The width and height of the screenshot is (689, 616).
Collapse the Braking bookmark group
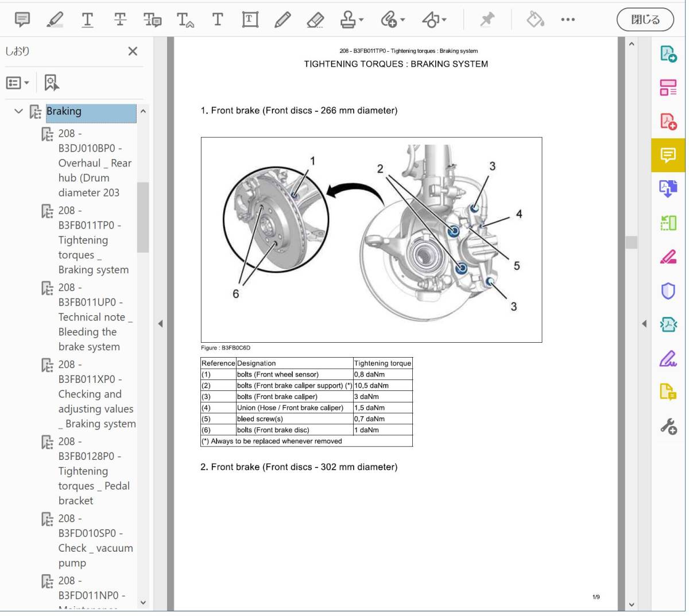(18, 111)
